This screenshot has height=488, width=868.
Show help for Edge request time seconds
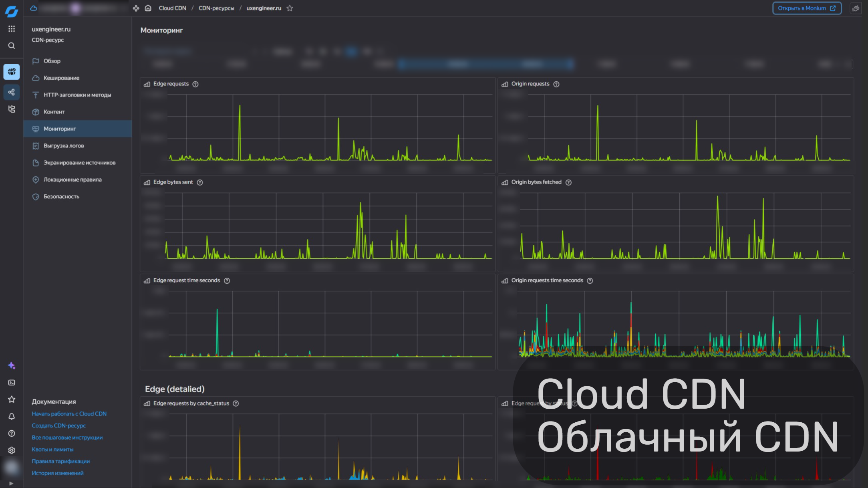coord(227,281)
